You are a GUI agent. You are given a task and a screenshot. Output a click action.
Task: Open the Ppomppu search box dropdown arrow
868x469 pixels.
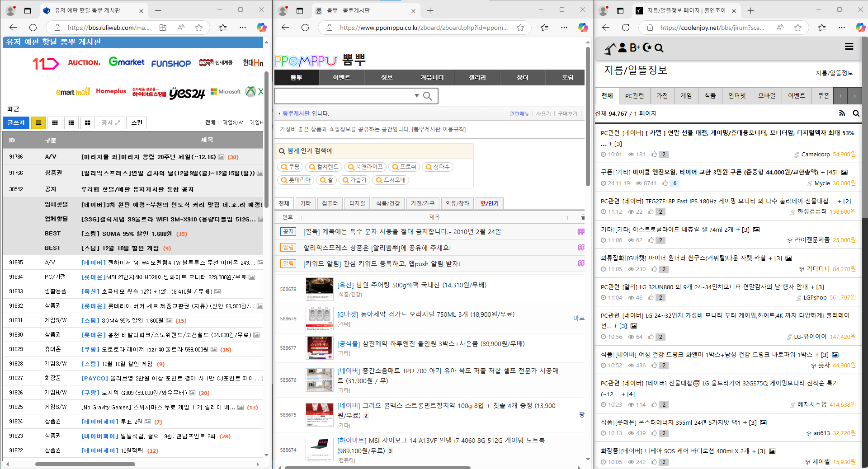417,96
